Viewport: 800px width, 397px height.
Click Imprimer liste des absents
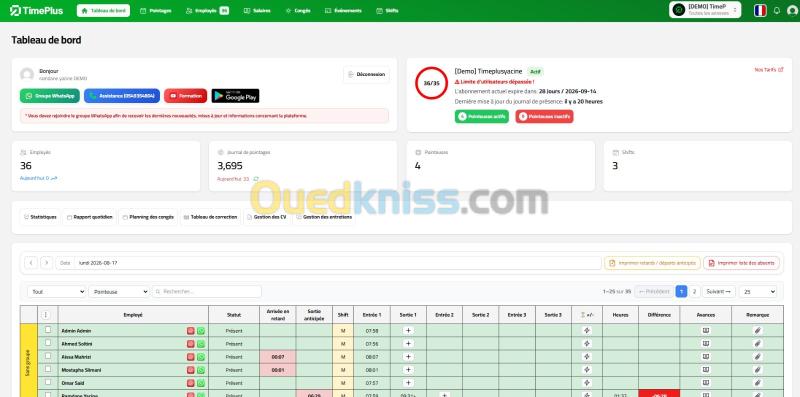click(x=741, y=263)
